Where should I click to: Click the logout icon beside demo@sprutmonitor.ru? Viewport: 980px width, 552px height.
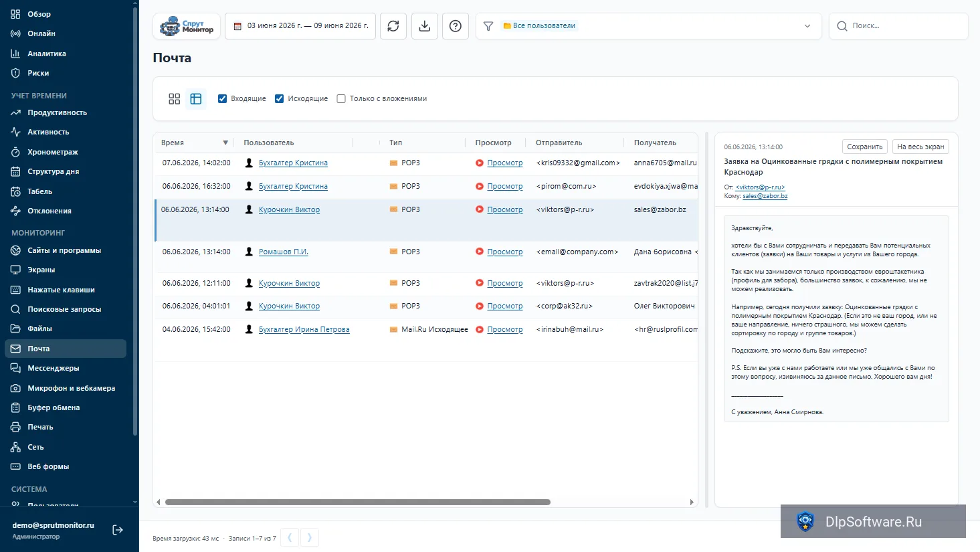pos(118,530)
